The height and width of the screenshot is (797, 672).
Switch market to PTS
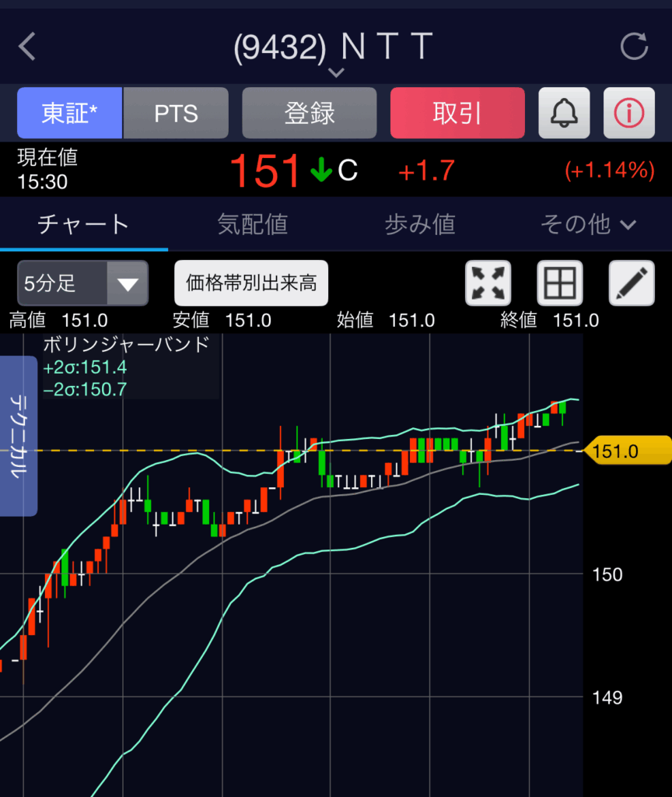click(x=177, y=114)
